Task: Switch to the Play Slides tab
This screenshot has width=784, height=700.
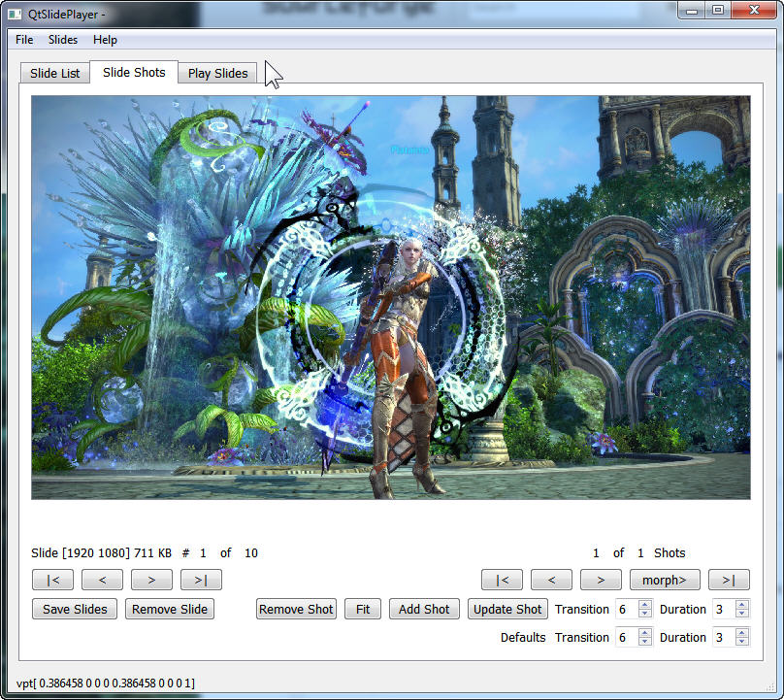Action: [x=217, y=73]
